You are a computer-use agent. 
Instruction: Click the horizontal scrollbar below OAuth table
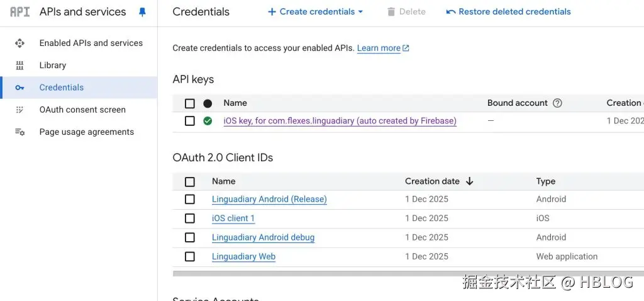(402, 273)
